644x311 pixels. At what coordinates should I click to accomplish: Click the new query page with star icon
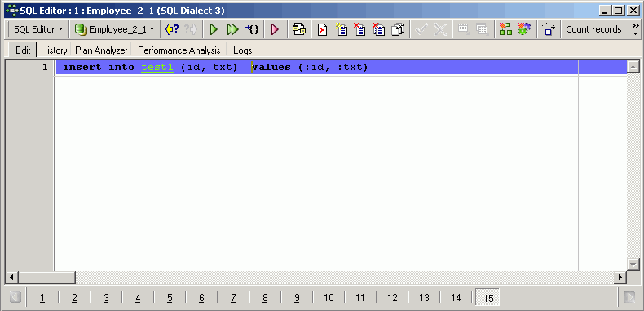click(342, 29)
